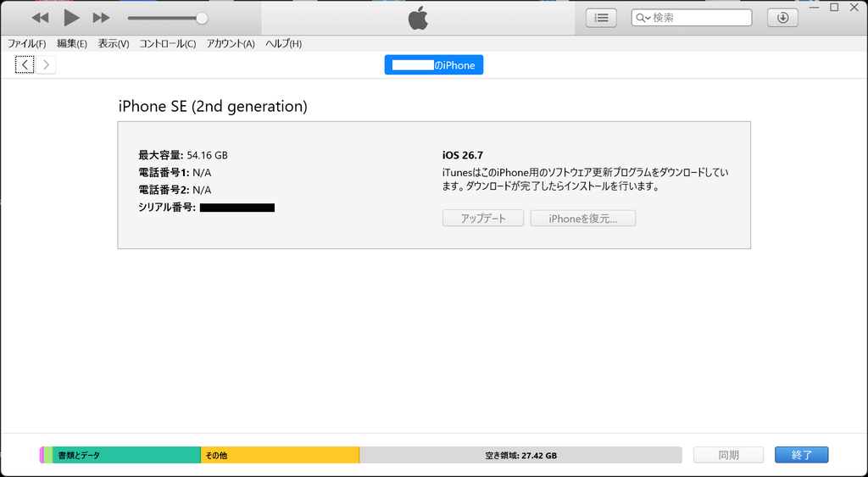The width and height of the screenshot is (868, 477).
Task: Click the yellow その他 storage segment
Action: (x=280, y=455)
